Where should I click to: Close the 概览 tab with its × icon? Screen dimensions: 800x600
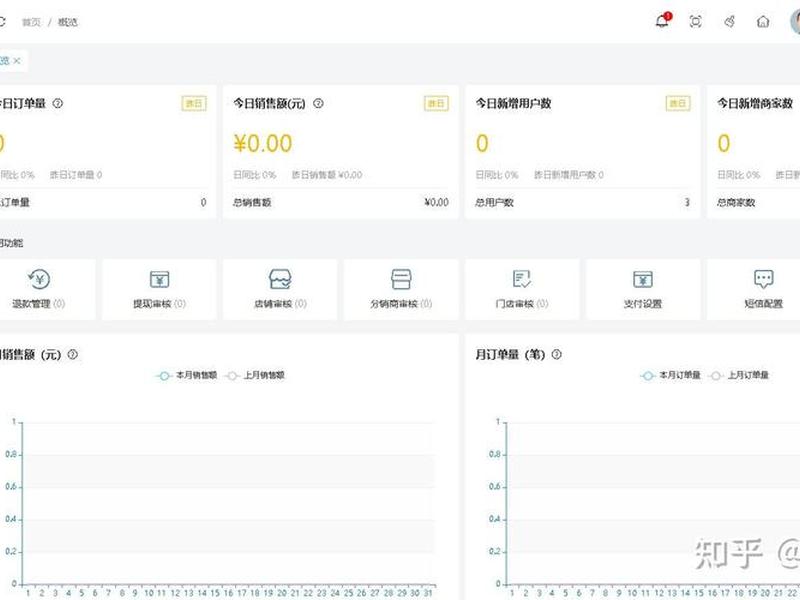pos(17,61)
